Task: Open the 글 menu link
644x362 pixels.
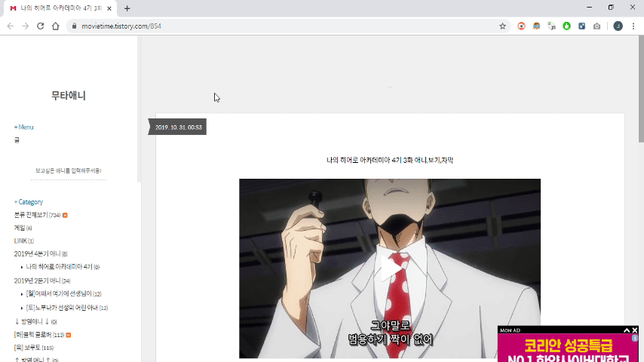Action: click(17, 140)
